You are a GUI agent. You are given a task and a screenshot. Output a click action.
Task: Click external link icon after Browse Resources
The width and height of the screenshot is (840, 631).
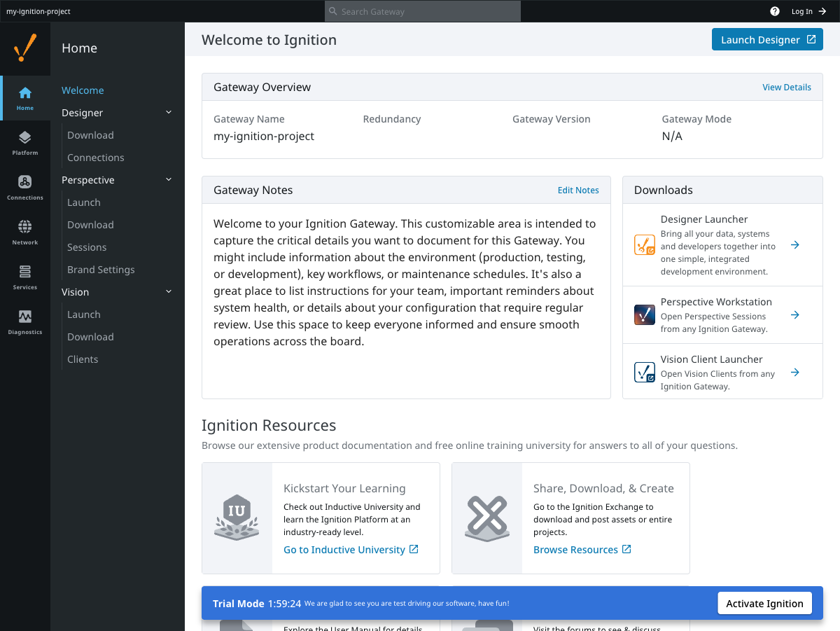pos(627,549)
